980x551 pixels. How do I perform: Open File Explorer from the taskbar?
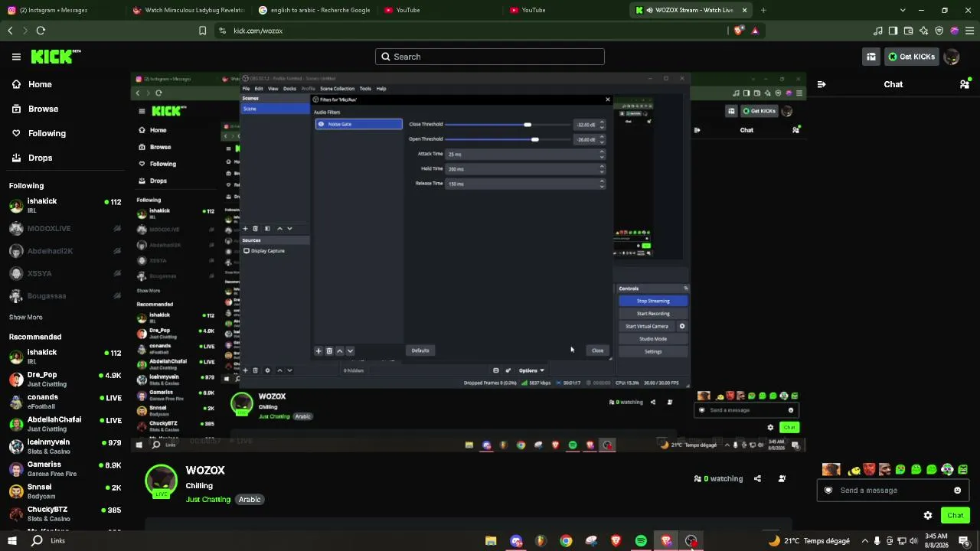click(491, 541)
